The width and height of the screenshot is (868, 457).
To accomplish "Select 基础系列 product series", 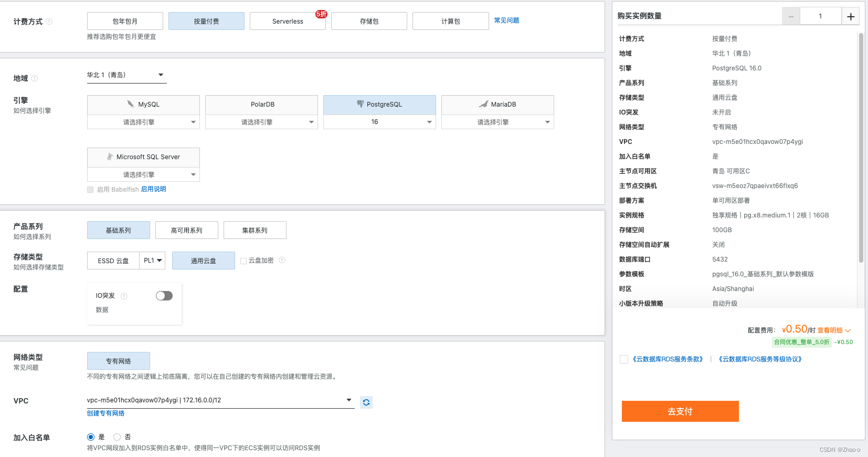I will click(119, 230).
